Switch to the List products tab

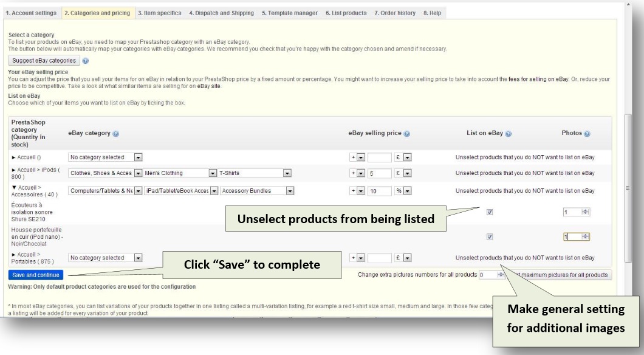tap(346, 13)
